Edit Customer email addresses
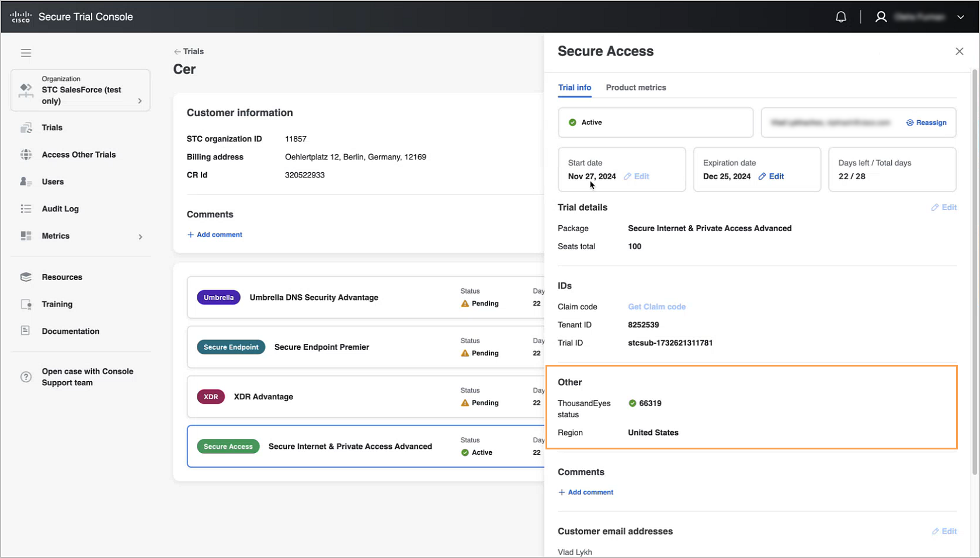This screenshot has height=558, width=980. (x=944, y=531)
